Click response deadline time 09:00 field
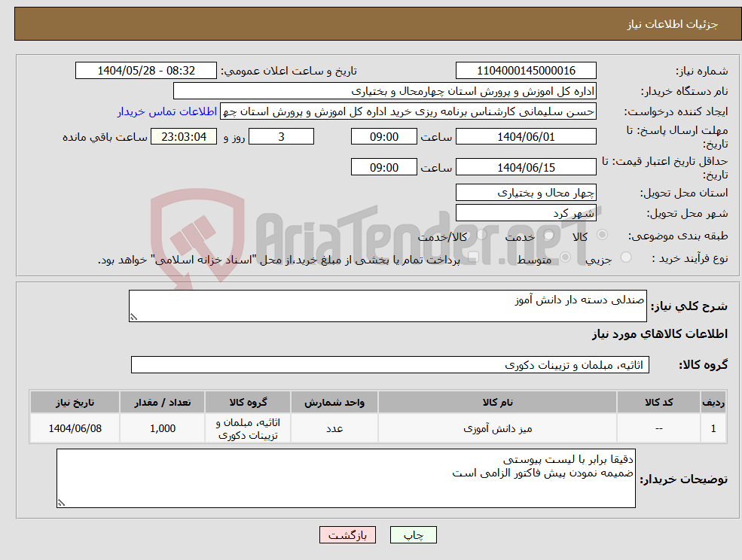Viewport: 742px width, 560px height. 383,137
